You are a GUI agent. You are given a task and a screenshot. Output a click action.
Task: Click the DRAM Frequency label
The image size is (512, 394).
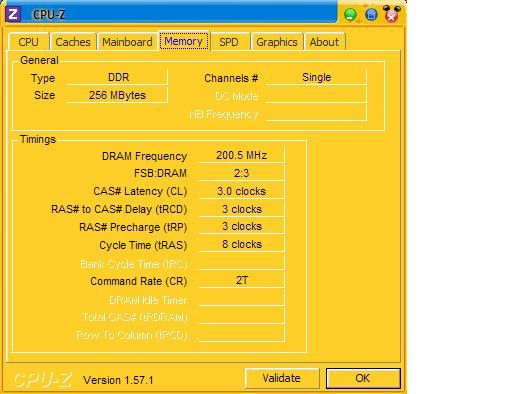(x=144, y=156)
